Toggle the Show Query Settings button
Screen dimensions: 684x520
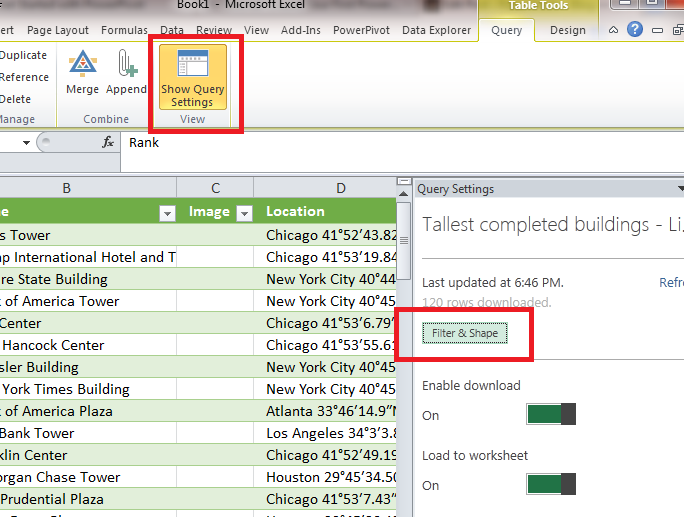(x=193, y=77)
